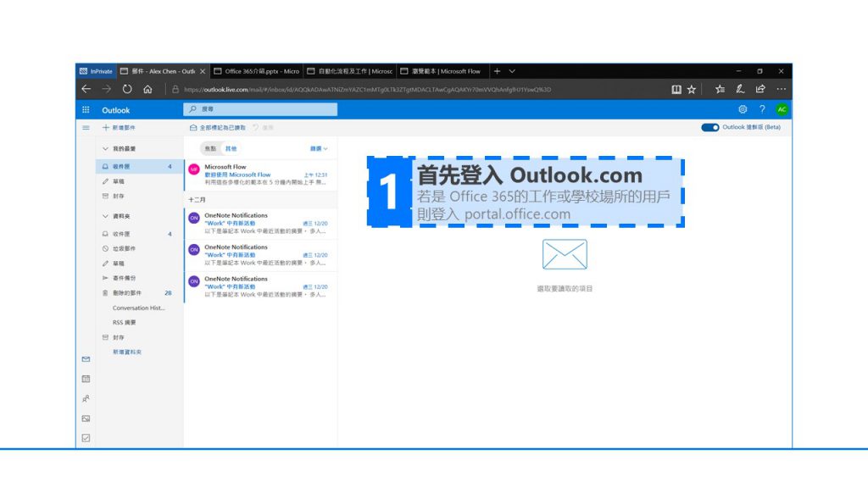The image size is (868, 488).
Task: Click the browser forward arrow
Action: pyautogui.click(x=106, y=89)
